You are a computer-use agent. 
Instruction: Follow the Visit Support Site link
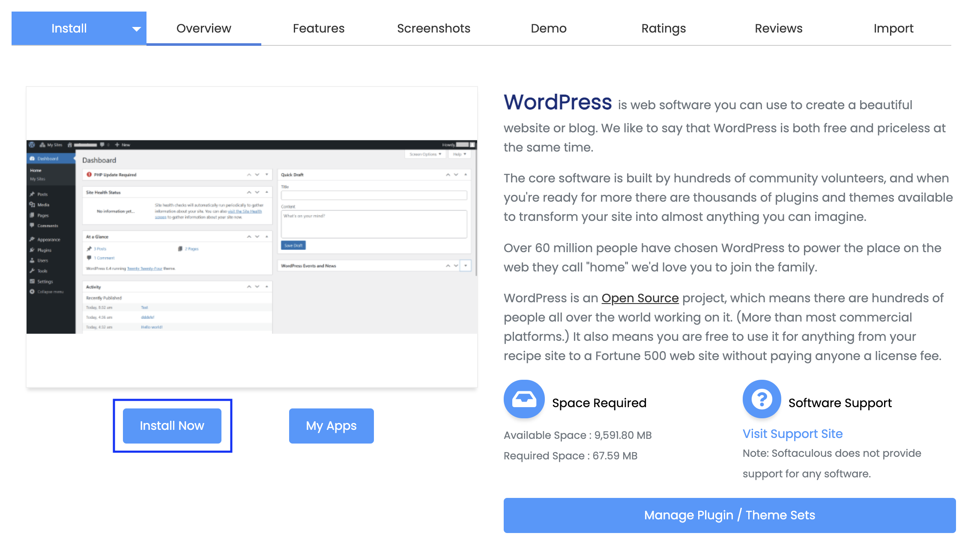click(792, 434)
